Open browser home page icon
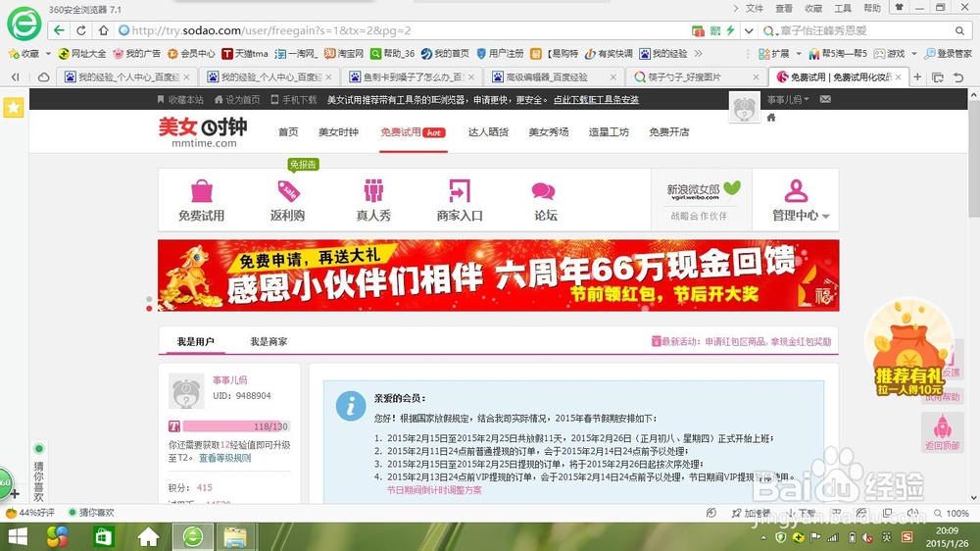Image resolution: width=980 pixels, height=551 pixels. [103, 30]
